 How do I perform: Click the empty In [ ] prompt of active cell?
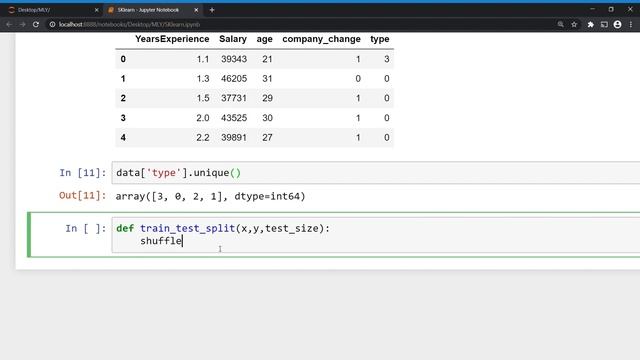[86, 228]
